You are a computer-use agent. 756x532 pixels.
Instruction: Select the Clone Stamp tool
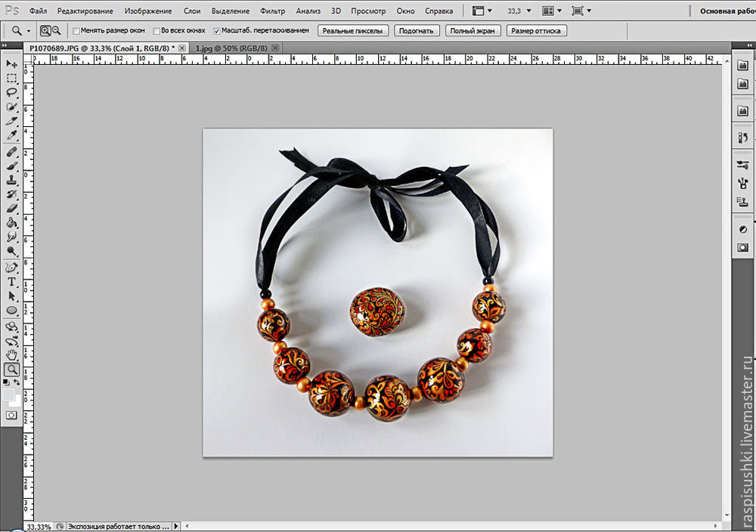pyautogui.click(x=12, y=181)
